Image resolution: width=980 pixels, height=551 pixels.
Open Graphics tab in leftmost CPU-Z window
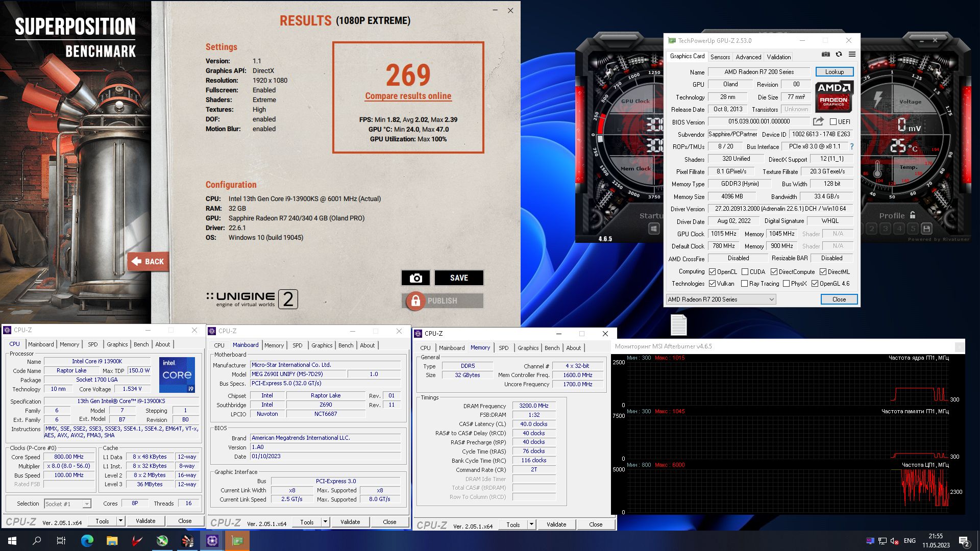point(117,344)
